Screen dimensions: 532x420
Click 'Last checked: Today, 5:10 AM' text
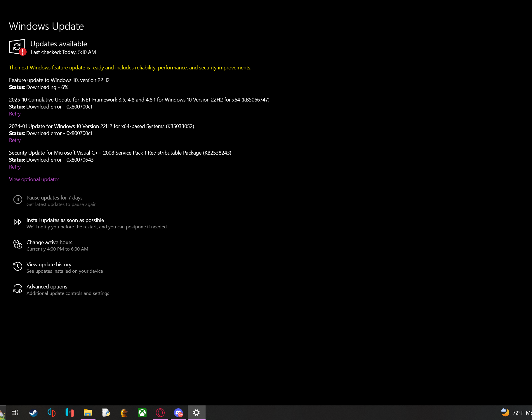63,52
